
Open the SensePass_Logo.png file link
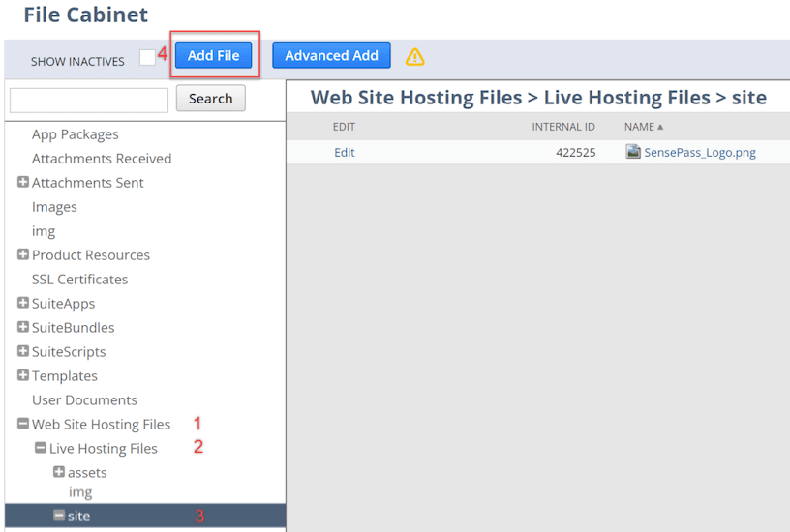[700, 153]
